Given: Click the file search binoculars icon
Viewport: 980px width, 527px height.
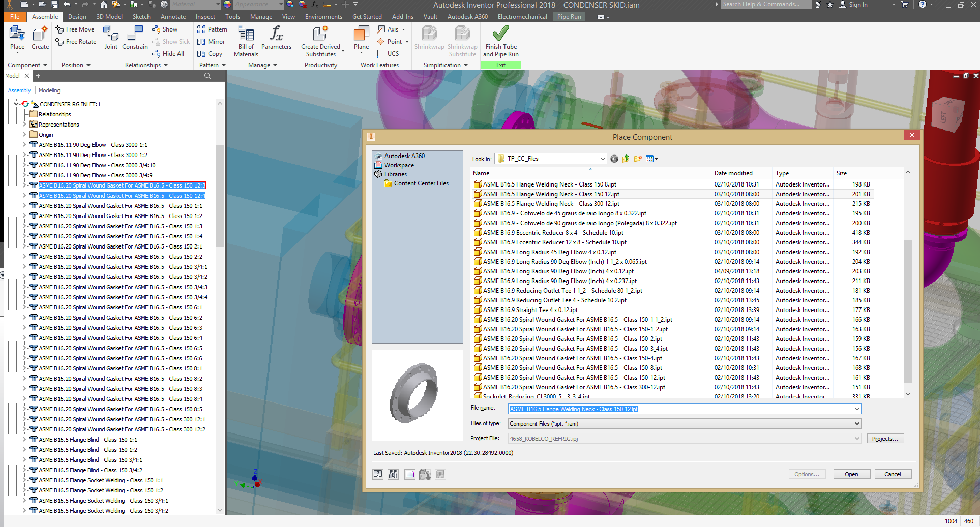Looking at the screenshot, I should pyautogui.click(x=393, y=474).
